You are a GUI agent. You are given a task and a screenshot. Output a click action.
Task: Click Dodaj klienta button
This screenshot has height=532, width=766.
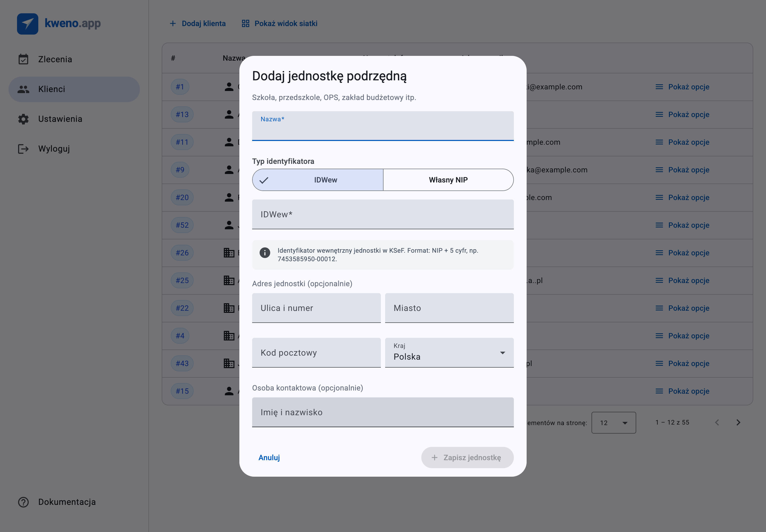[x=198, y=23]
